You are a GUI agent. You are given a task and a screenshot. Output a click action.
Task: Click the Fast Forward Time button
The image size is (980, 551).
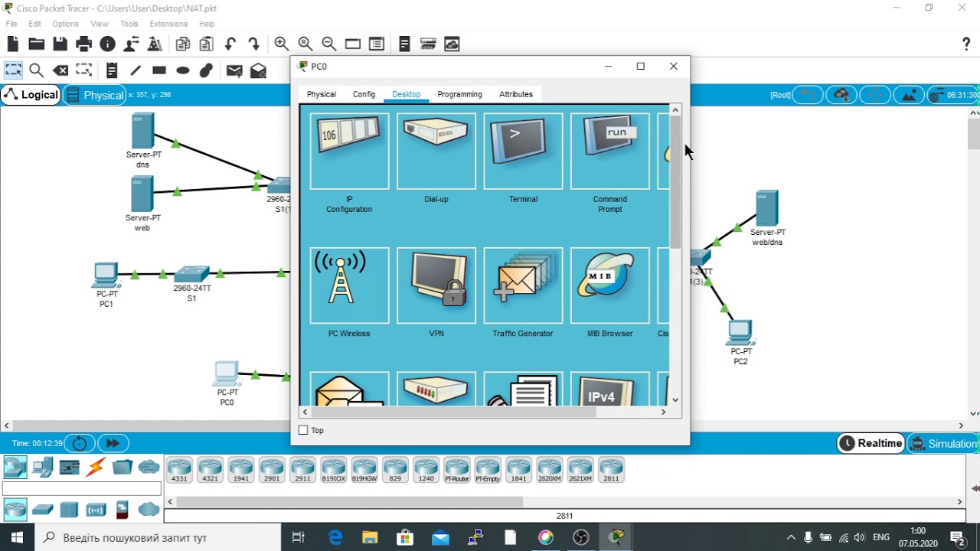(113, 443)
